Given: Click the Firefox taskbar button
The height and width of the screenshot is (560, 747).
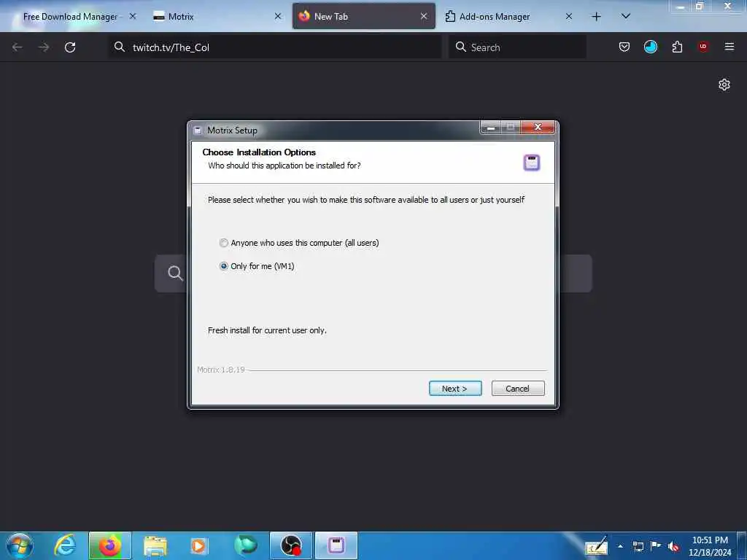Looking at the screenshot, I should click(110, 545).
